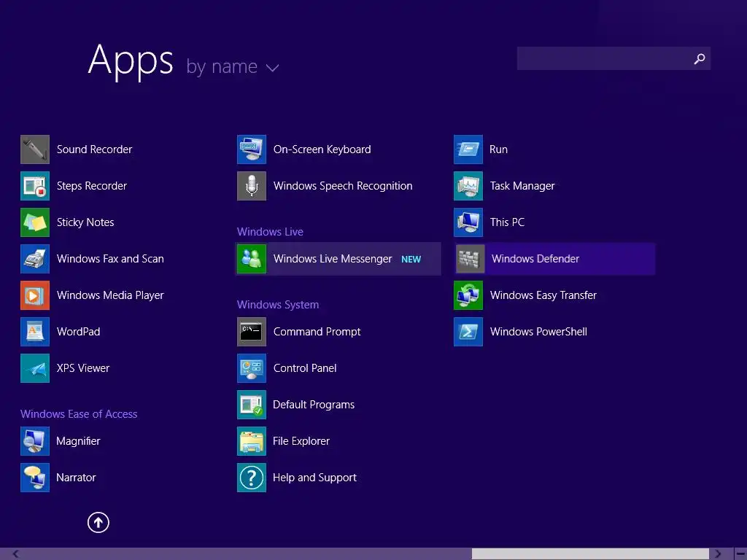Click the Windows Live group header
The width and height of the screenshot is (747, 560).
click(x=270, y=231)
